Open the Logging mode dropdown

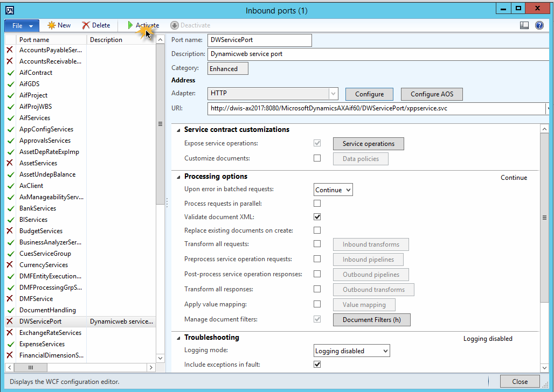coord(351,351)
